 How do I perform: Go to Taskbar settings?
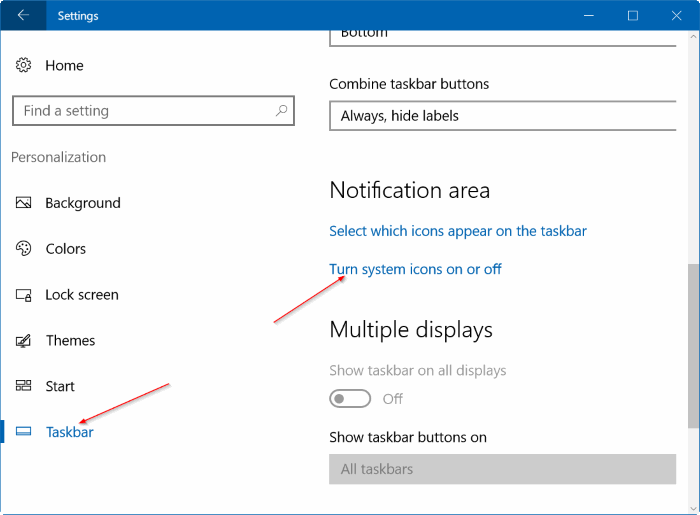tap(70, 432)
